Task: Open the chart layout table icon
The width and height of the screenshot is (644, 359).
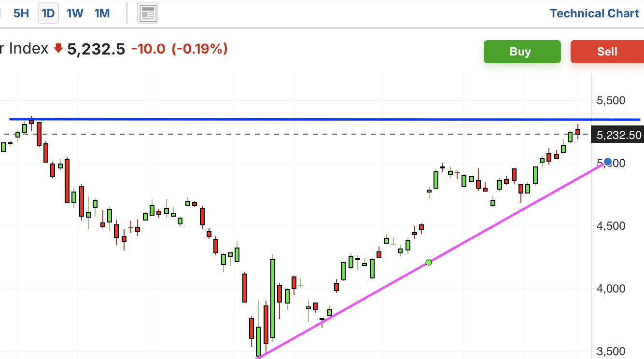Action: pyautogui.click(x=148, y=14)
